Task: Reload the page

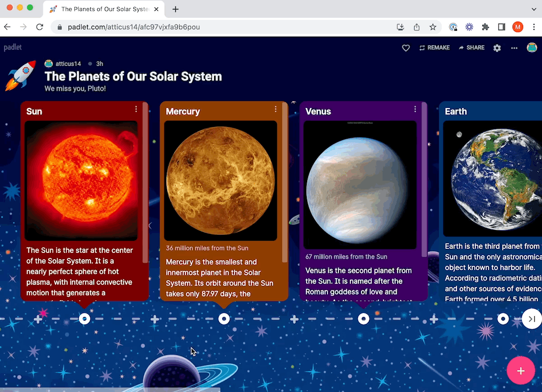Action: 39,27
